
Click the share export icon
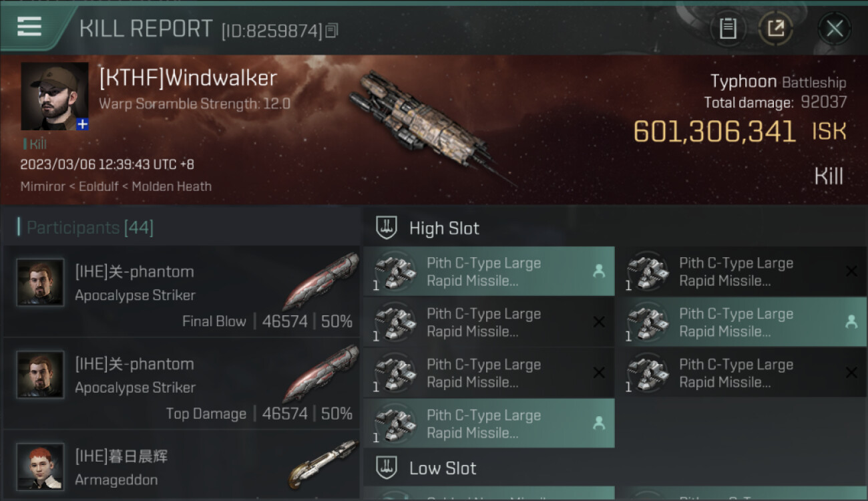pos(775,29)
